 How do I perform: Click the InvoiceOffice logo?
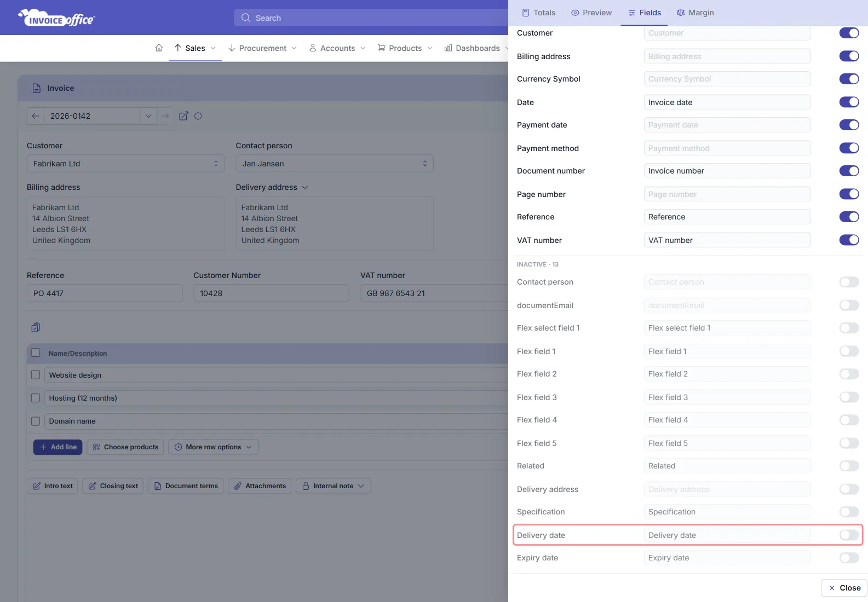[x=56, y=18]
